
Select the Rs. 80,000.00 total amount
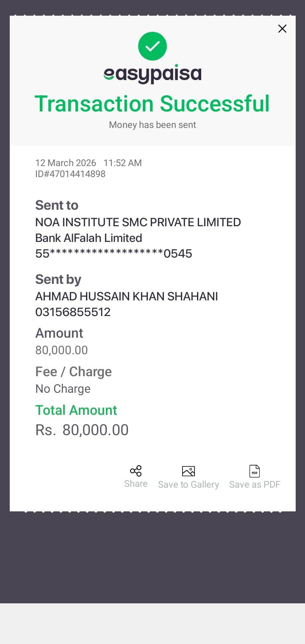point(82,430)
